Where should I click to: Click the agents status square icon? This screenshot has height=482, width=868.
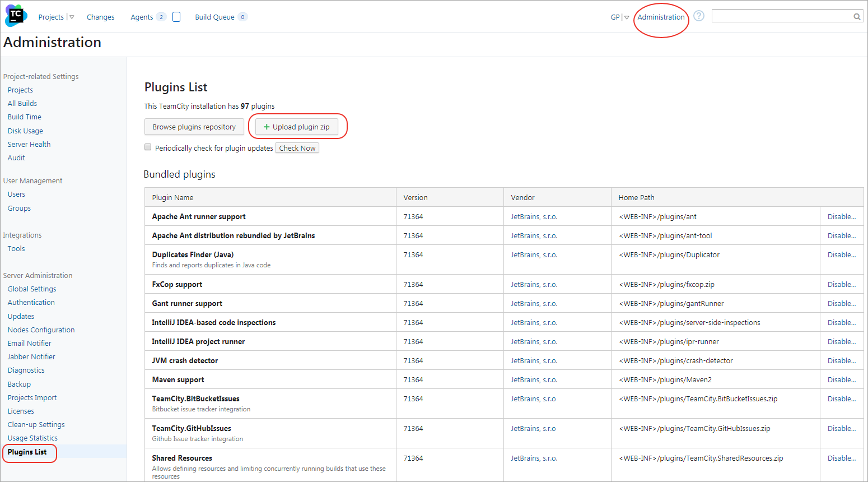coord(176,17)
